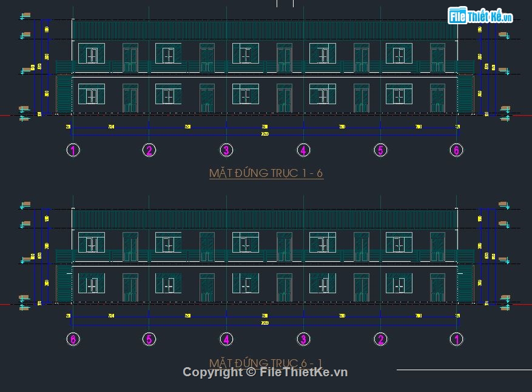
Task: Pick axis bubble 6 in the TRỤC 6 - 1 elevation
Action: 73,339
